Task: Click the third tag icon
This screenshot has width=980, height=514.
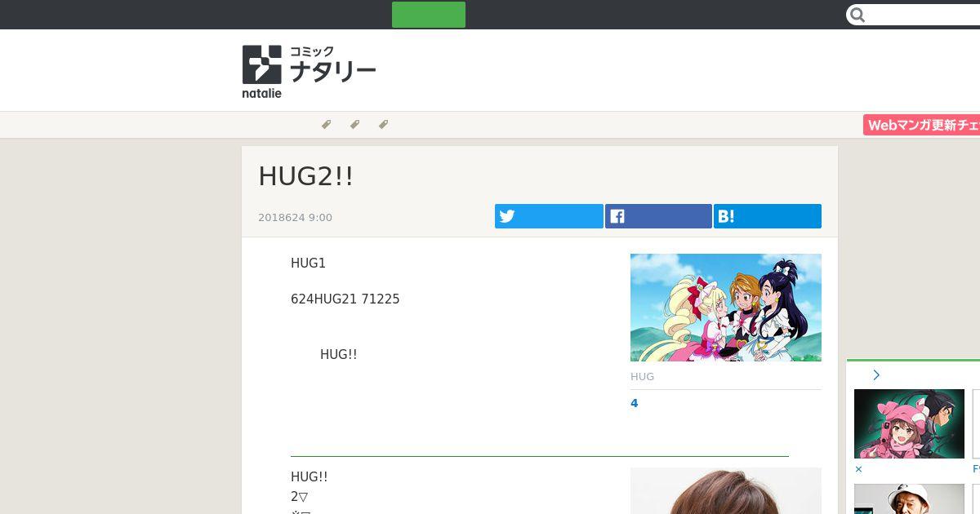Action: [x=383, y=125]
